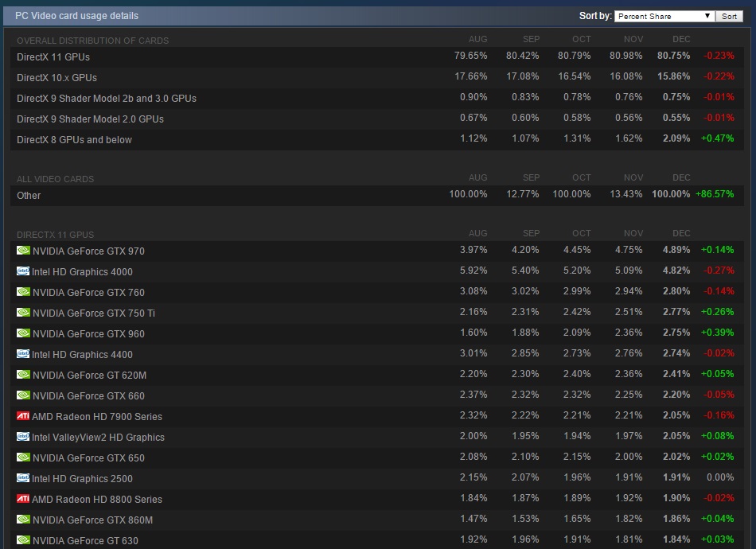Click the 5.92% AUG value for Intel HD 4000

tap(473, 271)
